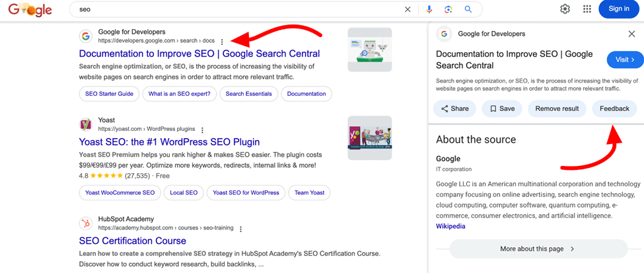Start voice search with the microphone icon
The image size is (644, 273).
[429, 9]
